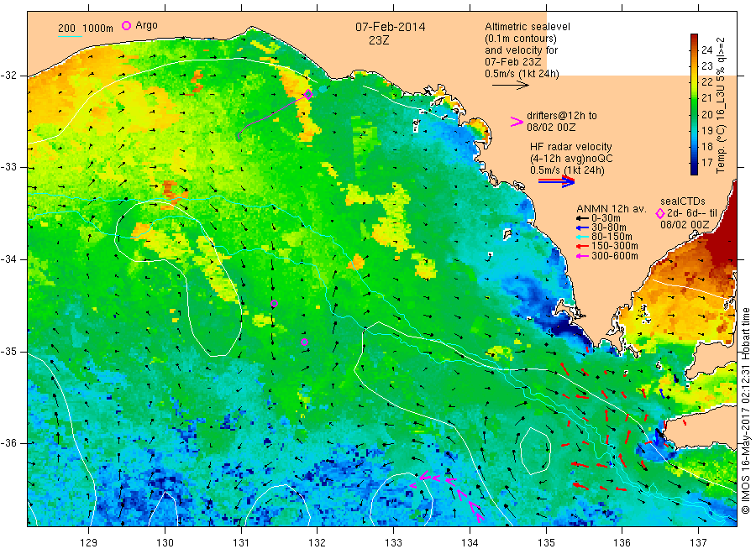Click the Argo float marker near 34.5S
756x554 pixels.
pyautogui.click(x=274, y=304)
